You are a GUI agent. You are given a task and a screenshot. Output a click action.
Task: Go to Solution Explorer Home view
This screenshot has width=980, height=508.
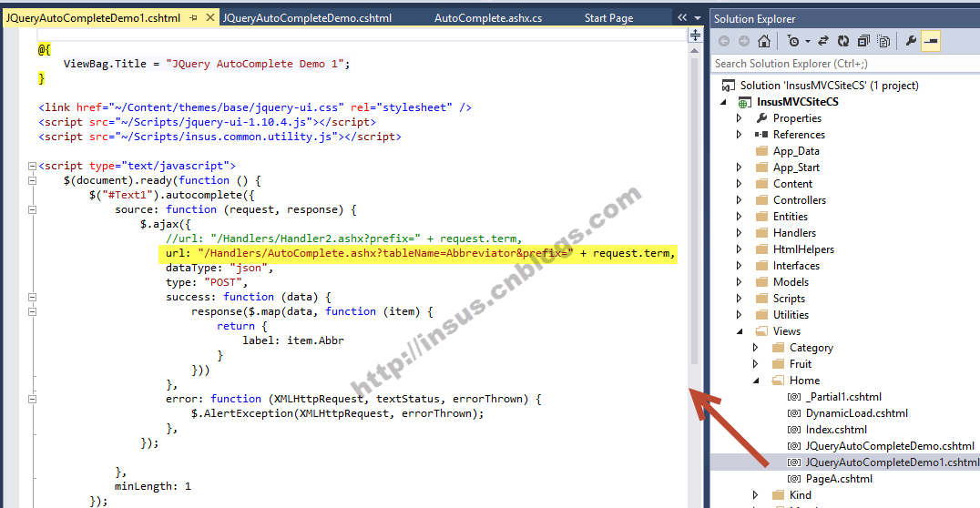(764, 41)
